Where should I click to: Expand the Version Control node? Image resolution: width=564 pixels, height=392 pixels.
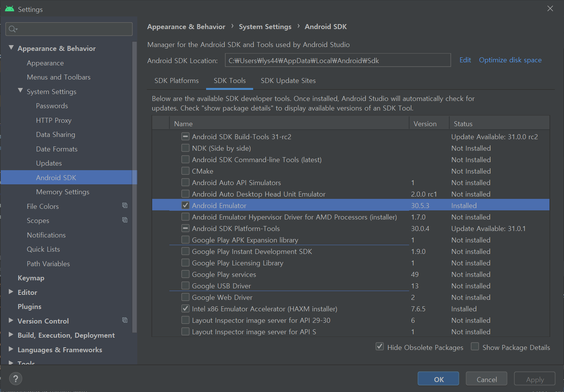[x=11, y=320]
